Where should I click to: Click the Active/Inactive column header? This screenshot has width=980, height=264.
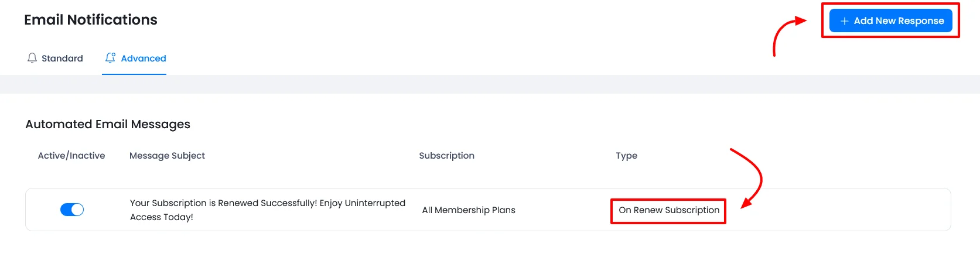[x=71, y=156]
